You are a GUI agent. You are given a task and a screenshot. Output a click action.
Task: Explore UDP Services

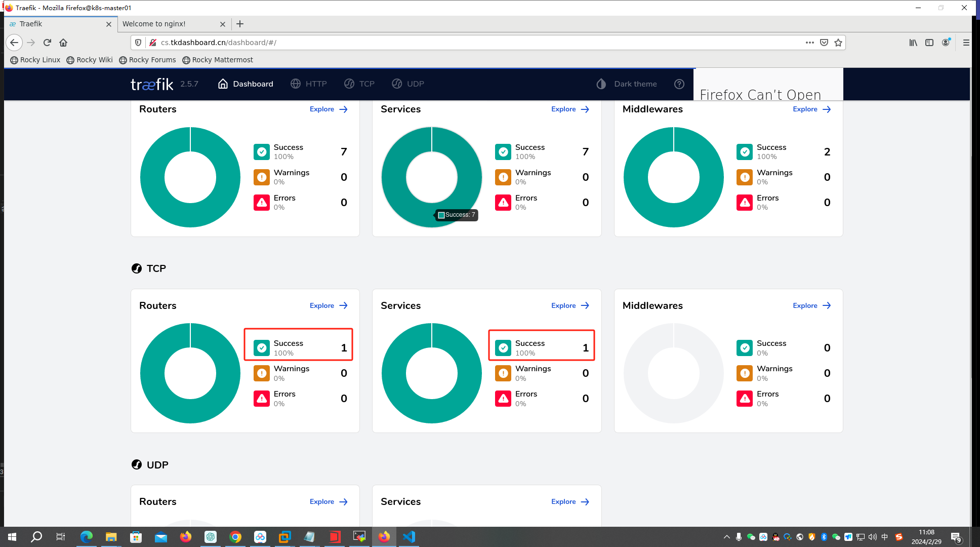tap(570, 502)
